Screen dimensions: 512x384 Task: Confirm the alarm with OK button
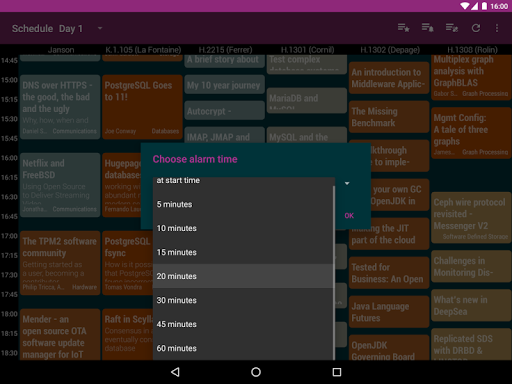click(x=349, y=216)
